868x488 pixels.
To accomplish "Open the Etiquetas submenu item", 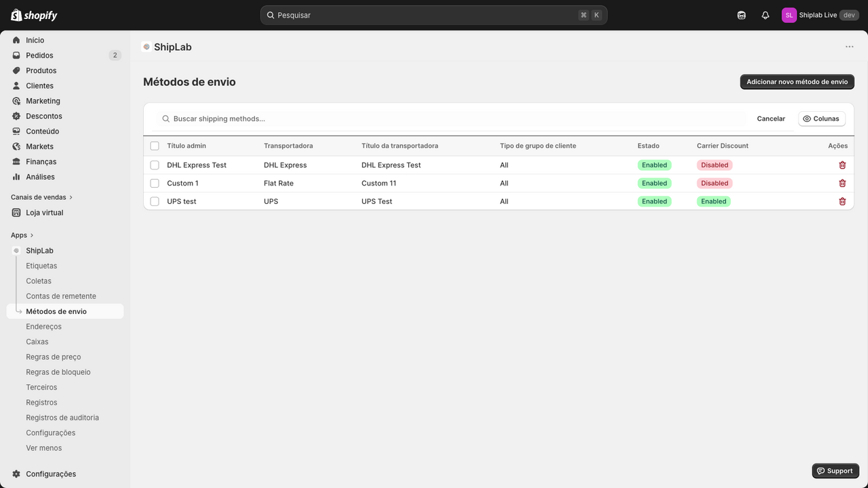I will 41,266.
